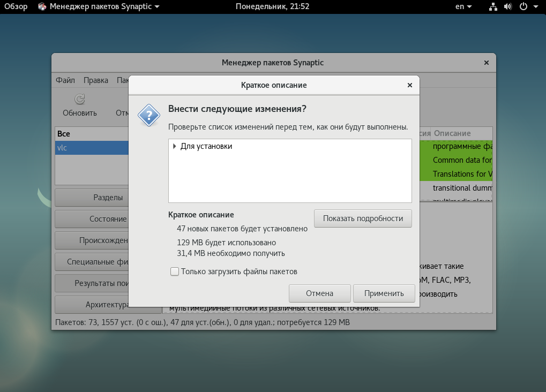Image resolution: width=546 pixels, height=392 pixels.
Task: Click '47 новых пакетов будет установлено' text
Action: (242, 229)
